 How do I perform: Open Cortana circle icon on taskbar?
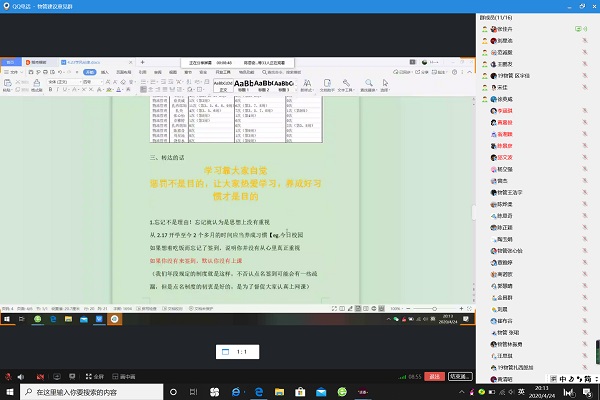171,392
